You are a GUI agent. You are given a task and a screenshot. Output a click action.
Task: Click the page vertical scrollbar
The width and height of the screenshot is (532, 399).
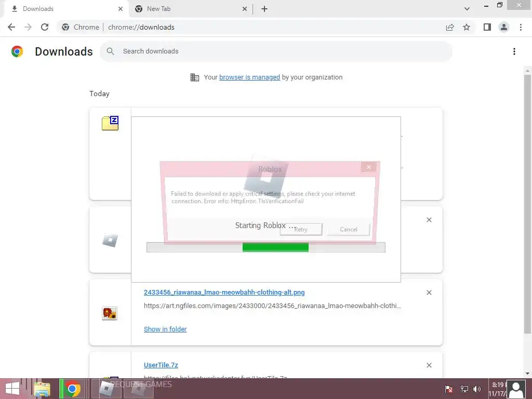pos(527,204)
